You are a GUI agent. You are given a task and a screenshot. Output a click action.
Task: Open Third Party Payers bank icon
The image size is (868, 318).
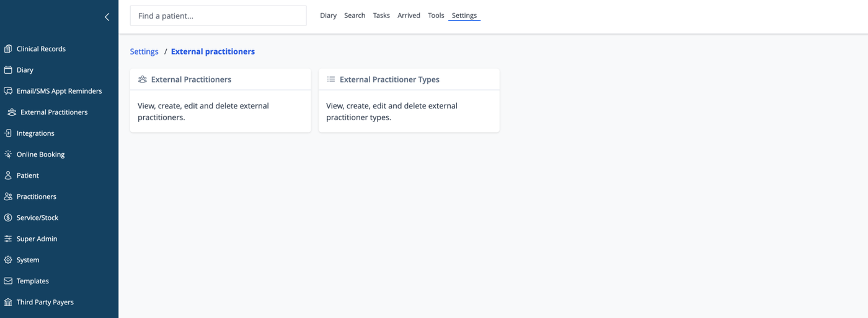coord(8,302)
